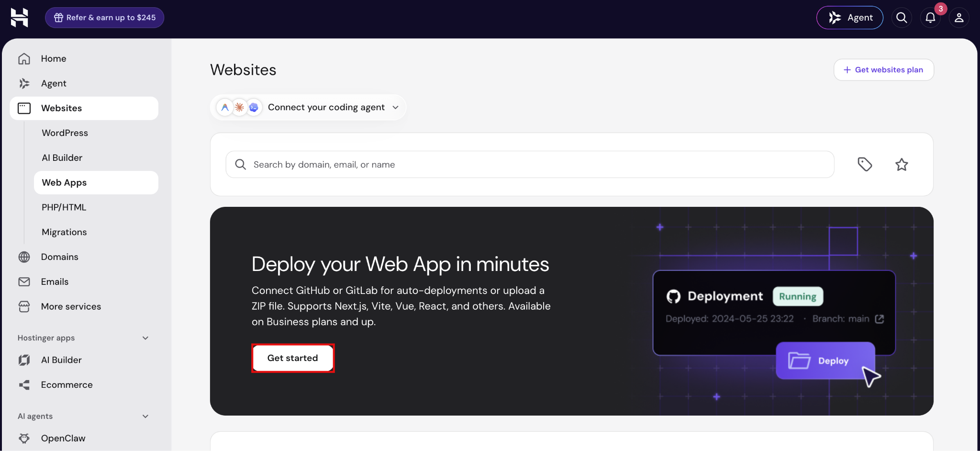
Task: Click the Emails envelope icon
Action: 24,282
